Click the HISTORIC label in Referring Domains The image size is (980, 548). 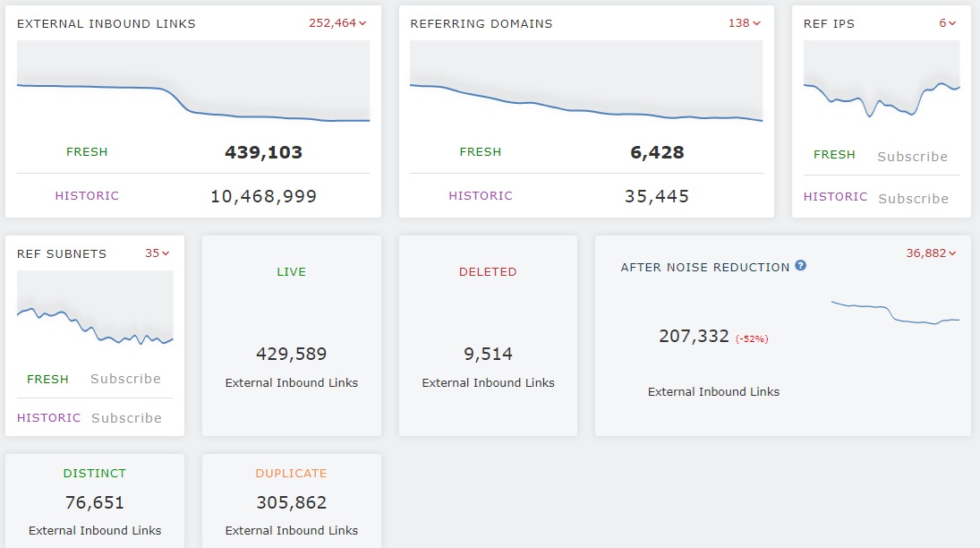(x=481, y=196)
